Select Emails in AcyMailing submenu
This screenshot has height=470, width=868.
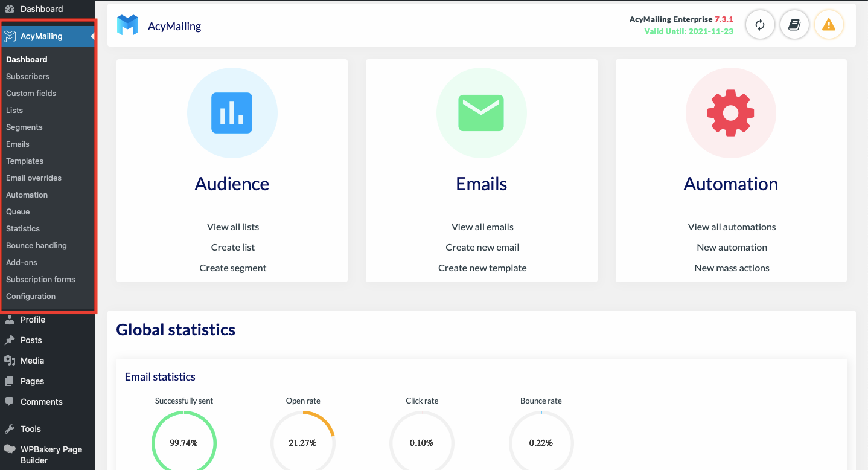pos(18,144)
